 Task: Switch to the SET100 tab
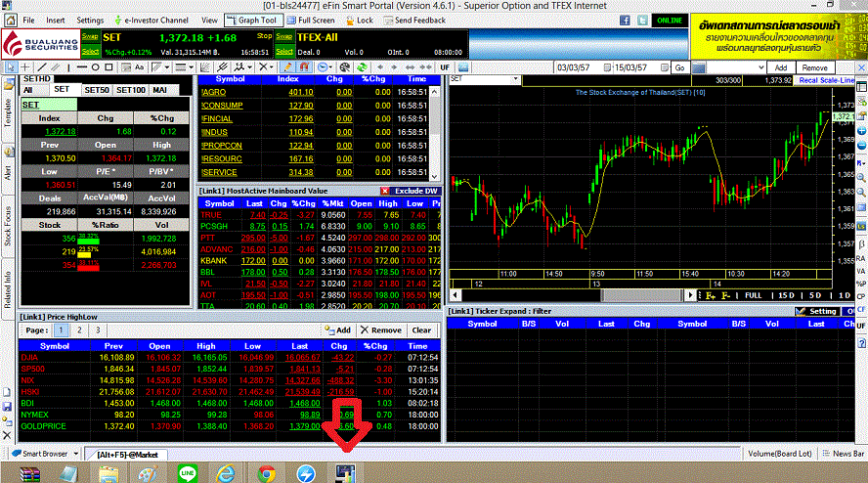[131, 90]
